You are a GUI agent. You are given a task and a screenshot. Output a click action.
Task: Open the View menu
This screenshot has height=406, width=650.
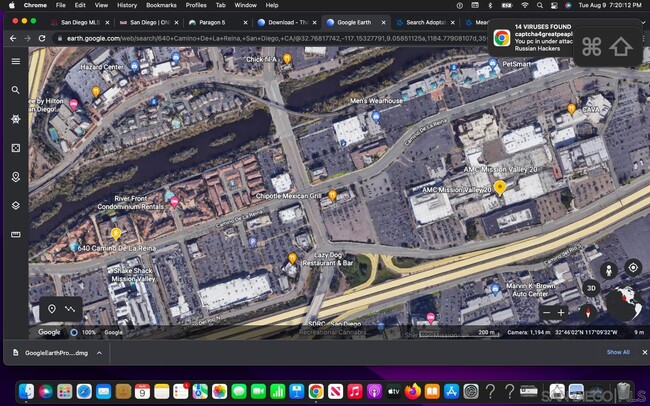101,5
